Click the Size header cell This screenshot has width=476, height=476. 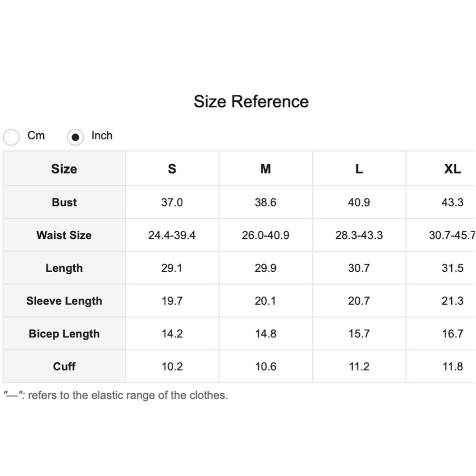click(x=64, y=169)
